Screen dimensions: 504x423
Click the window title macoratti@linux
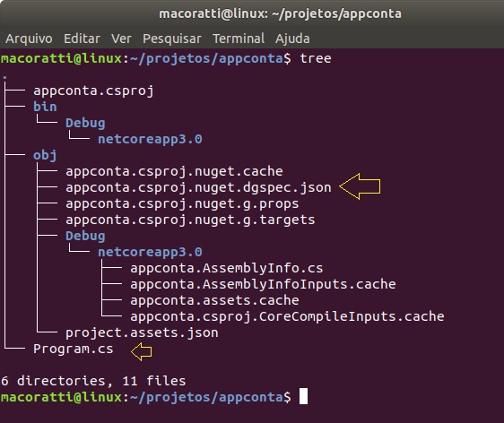(x=280, y=13)
